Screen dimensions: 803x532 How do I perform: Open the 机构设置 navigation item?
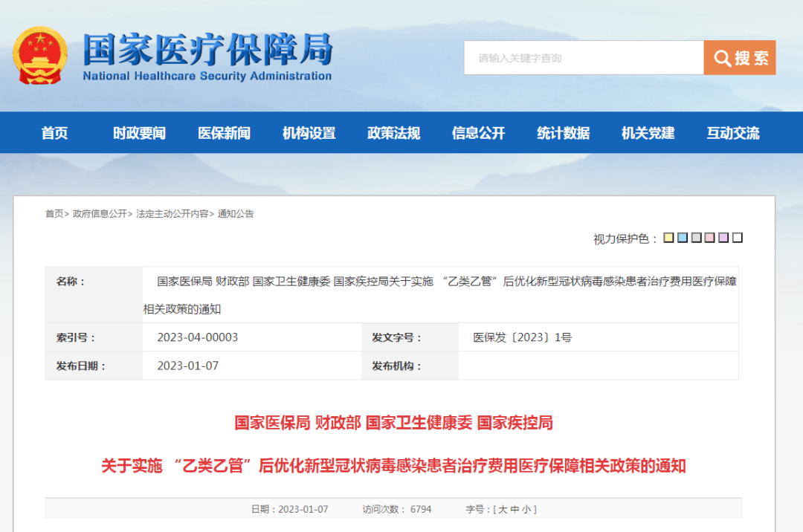pyautogui.click(x=309, y=133)
